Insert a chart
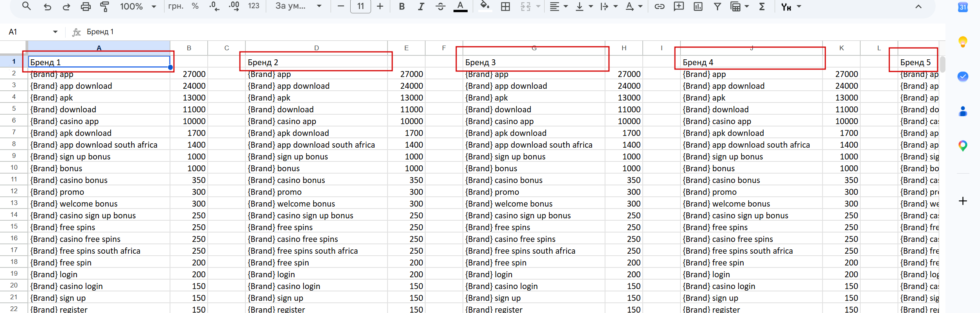Viewport: 980px width, 313px height. point(698,6)
